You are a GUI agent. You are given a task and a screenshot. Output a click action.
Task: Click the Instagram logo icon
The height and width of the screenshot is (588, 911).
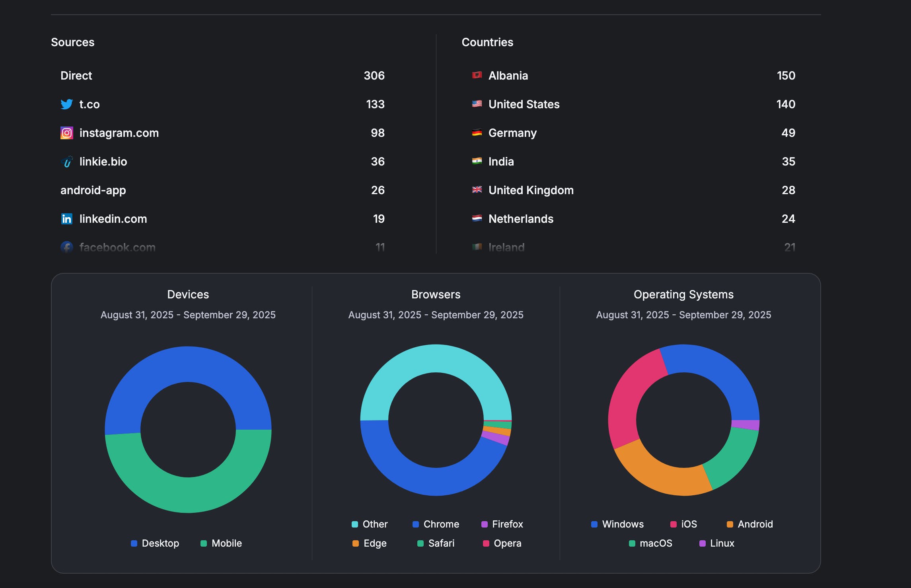pyautogui.click(x=66, y=133)
